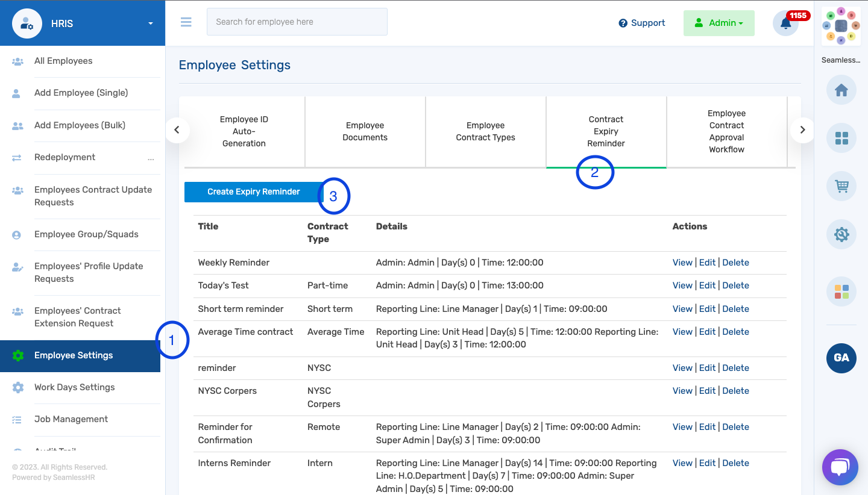Click the Seamless app launcher thumbnail
The image size is (868, 495).
pyautogui.click(x=840, y=25)
